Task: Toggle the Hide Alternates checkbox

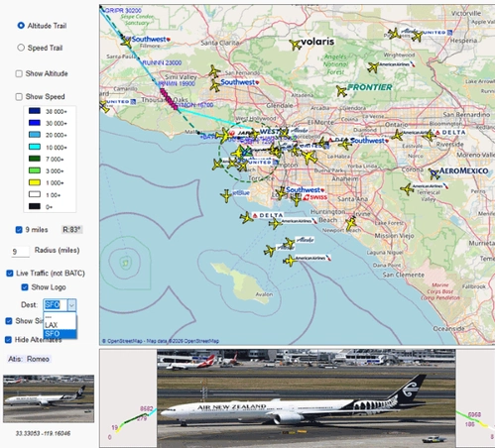Action: 8,340
